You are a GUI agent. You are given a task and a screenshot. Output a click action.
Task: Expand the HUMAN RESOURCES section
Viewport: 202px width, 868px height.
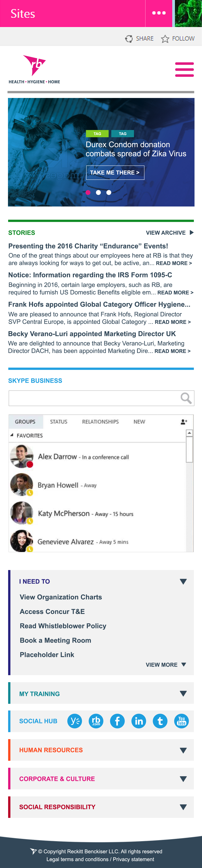(183, 750)
